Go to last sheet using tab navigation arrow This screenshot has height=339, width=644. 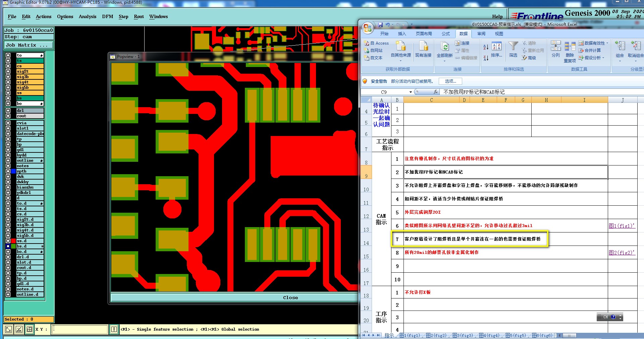tap(378, 335)
